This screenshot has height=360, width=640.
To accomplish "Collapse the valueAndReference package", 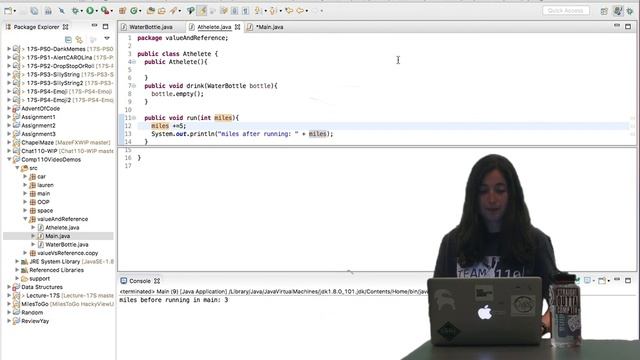I will pos(25,219).
